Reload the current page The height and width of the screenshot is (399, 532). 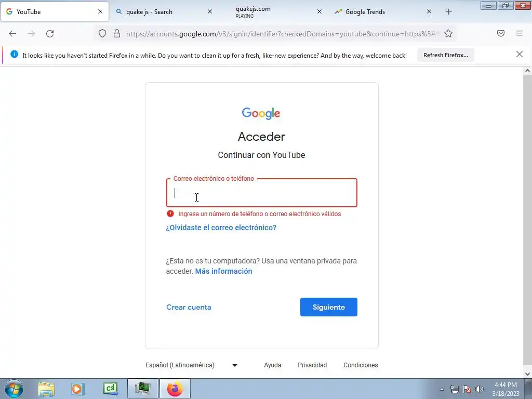coord(50,34)
